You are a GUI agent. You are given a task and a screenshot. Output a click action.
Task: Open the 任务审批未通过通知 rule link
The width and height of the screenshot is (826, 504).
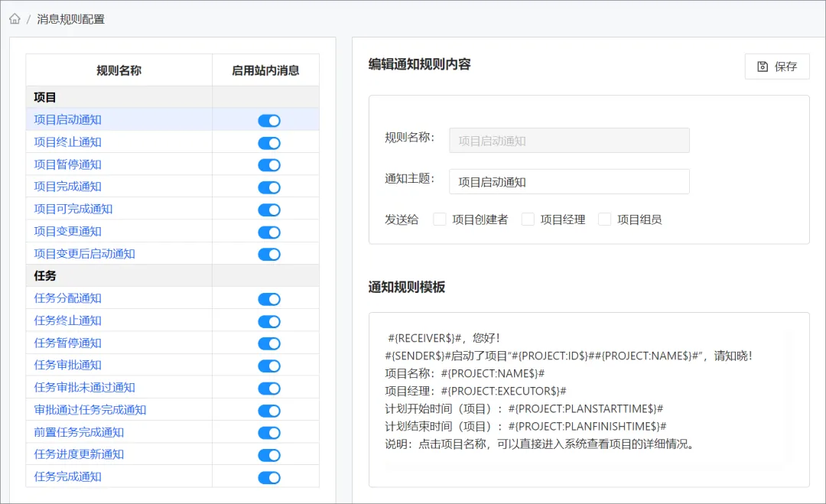(85, 388)
